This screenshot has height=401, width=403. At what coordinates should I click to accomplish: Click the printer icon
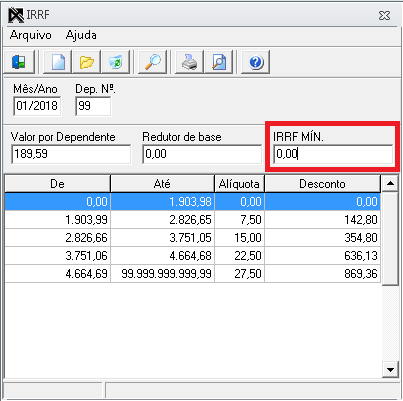point(189,62)
